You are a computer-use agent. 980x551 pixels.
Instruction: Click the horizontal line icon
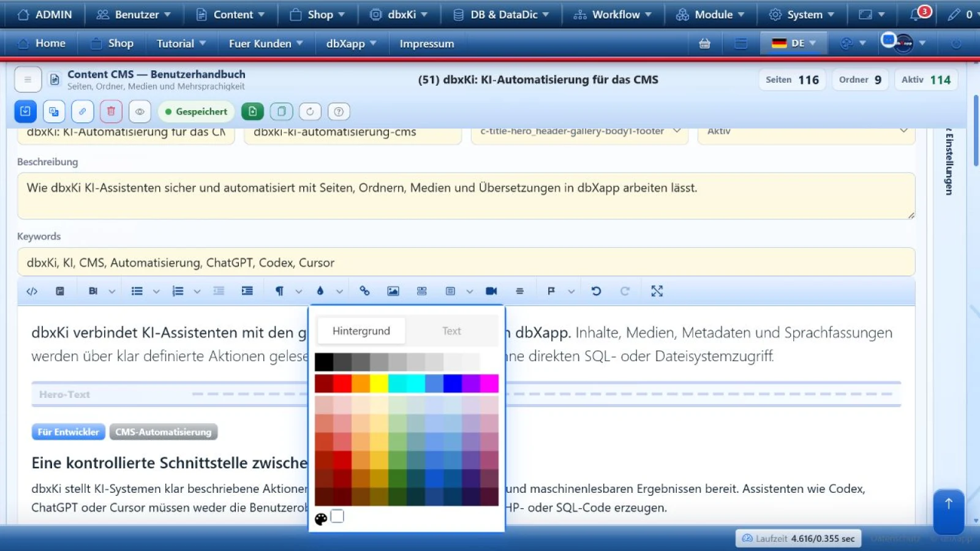(519, 291)
